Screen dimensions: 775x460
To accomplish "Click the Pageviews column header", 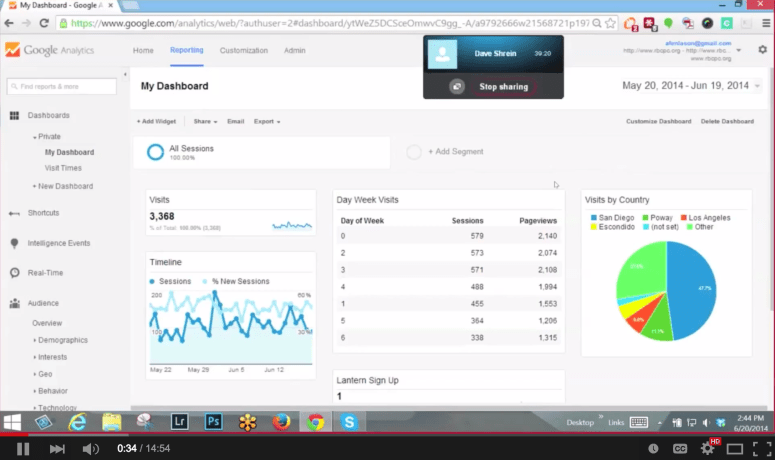I will coord(538,221).
